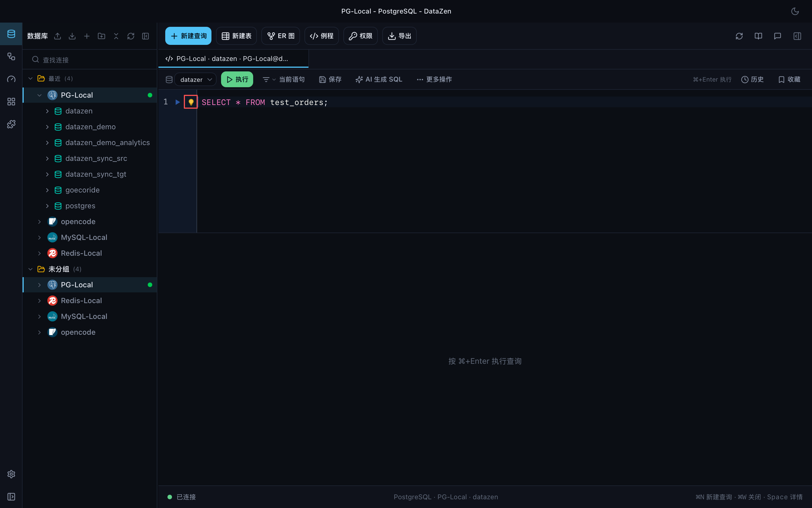
Task: Open the performance gauge monitor view
Action: tap(11, 79)
